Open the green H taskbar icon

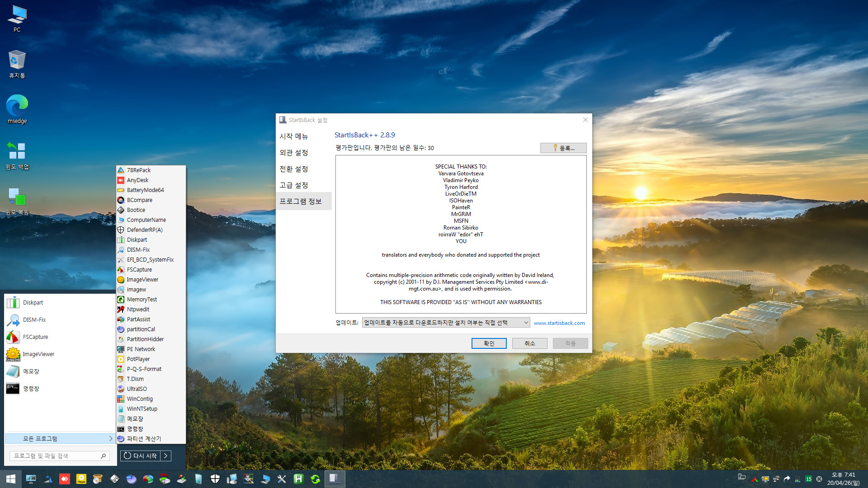[x=298, y=479]
